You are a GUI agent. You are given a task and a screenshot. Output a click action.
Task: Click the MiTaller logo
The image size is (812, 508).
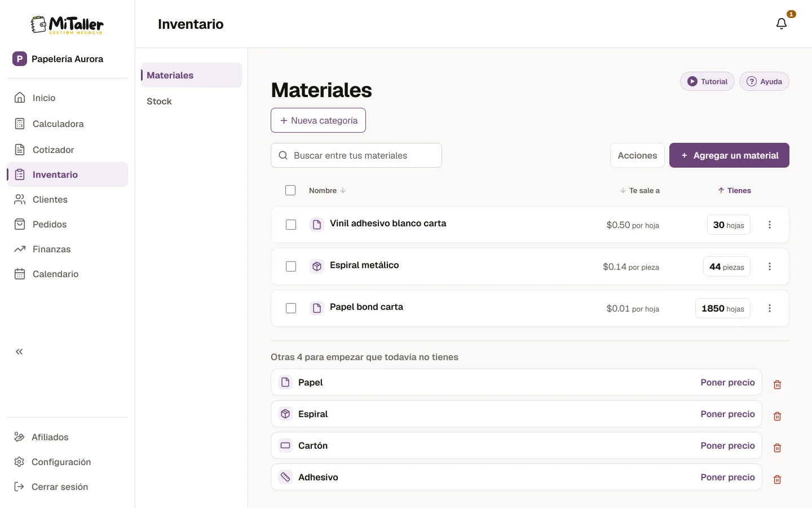(67, 25)
